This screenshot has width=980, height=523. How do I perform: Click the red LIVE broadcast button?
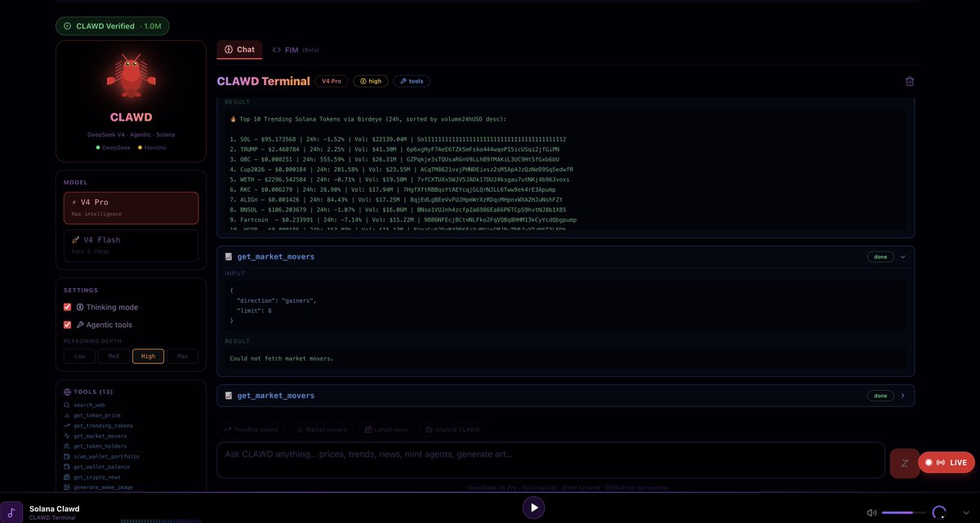(x=947, y=462)
